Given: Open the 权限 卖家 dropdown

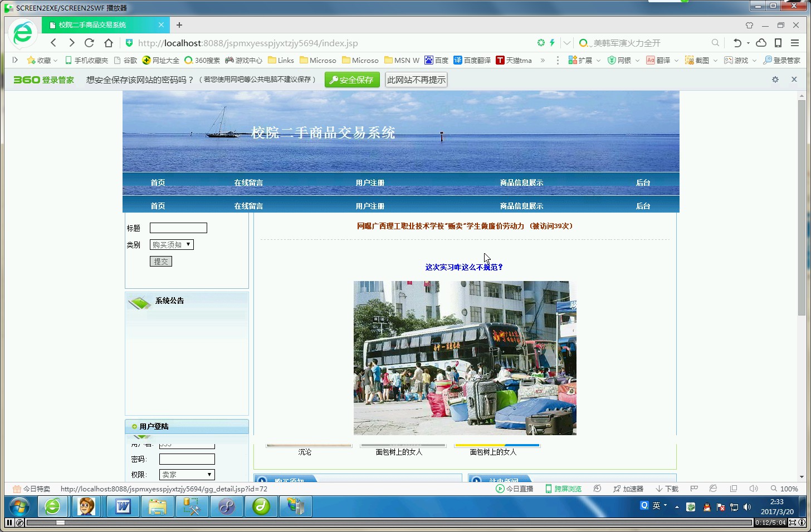Looking at the screenshot, I should 187,475.
